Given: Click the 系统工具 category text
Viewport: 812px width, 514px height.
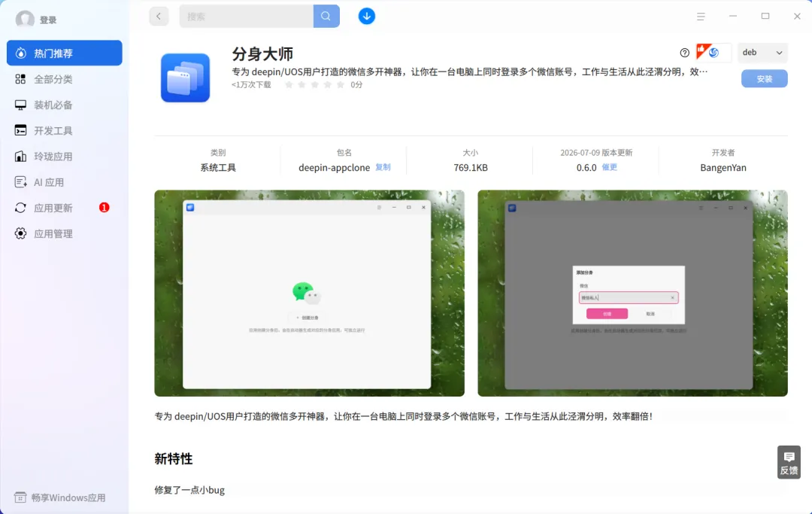Looking at the screenshot, I should [218, 167].
